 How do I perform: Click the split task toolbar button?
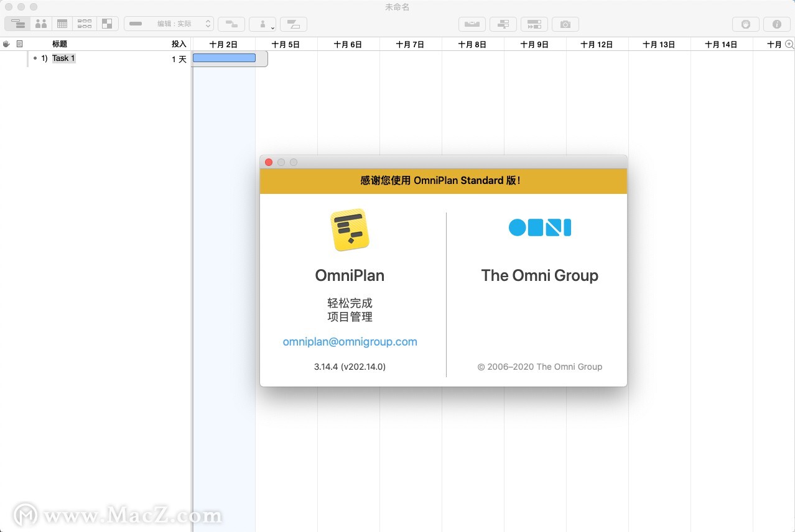294,24
